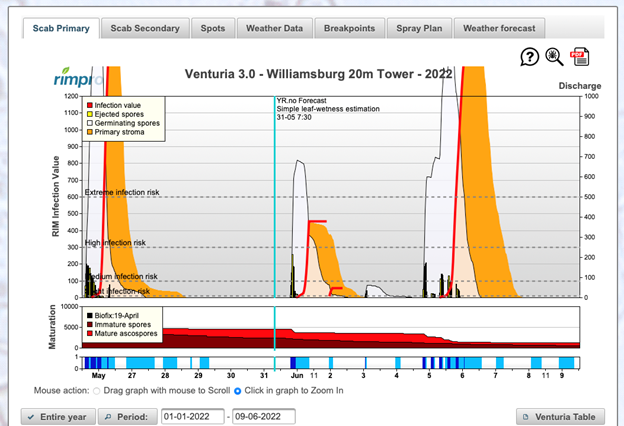Click the period start date field
Screen dimensions: 624x426
pyautogui.click(x=193, y=416)
